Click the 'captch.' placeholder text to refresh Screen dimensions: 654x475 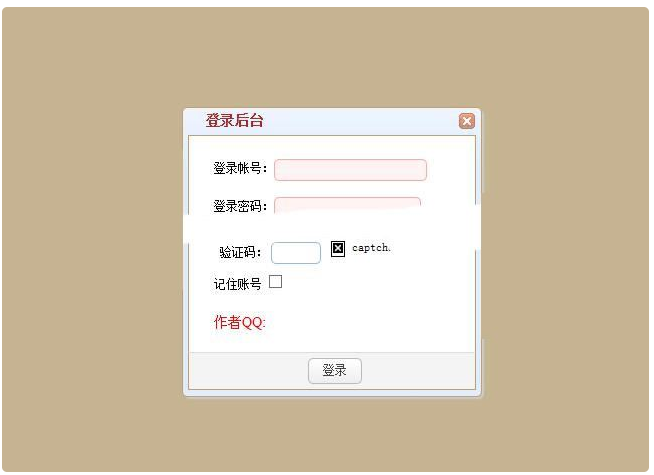coord(371,248)
